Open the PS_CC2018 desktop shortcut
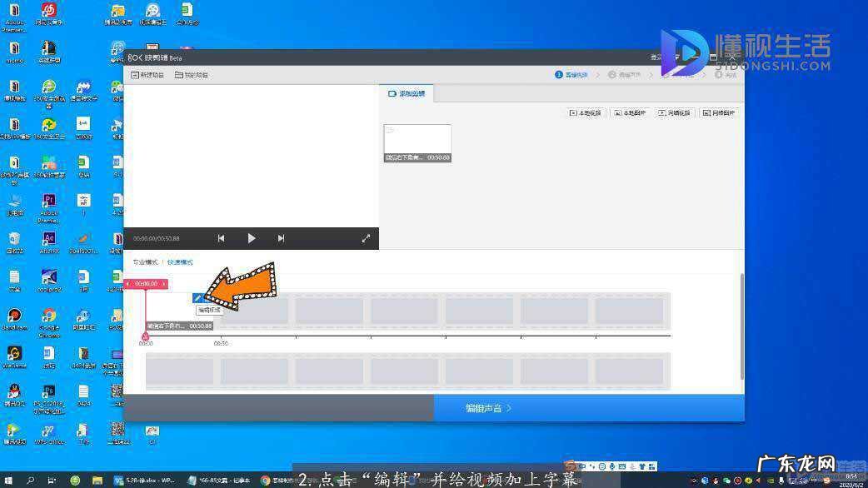868x488 pixels. 48,398
